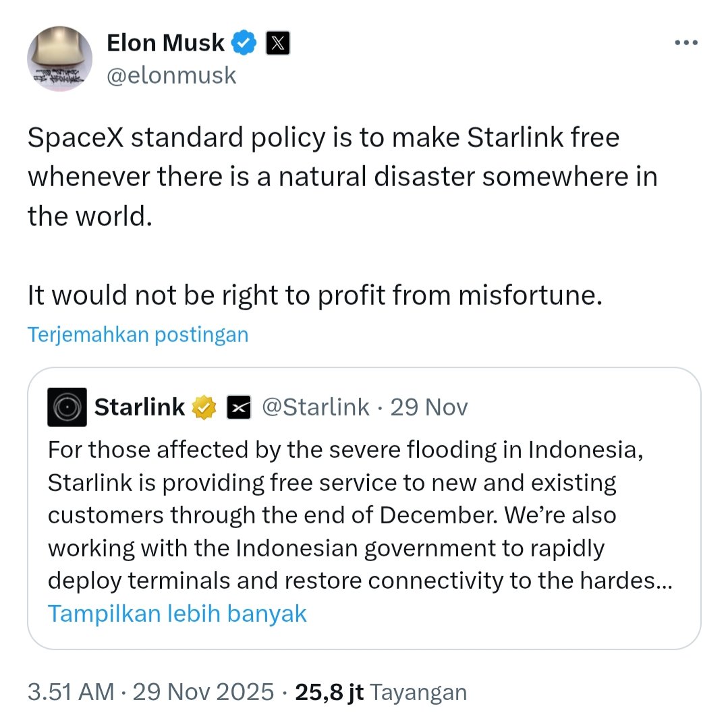
Task: Click the "25,8 jt Tayangan" view count
Action: 381,692
